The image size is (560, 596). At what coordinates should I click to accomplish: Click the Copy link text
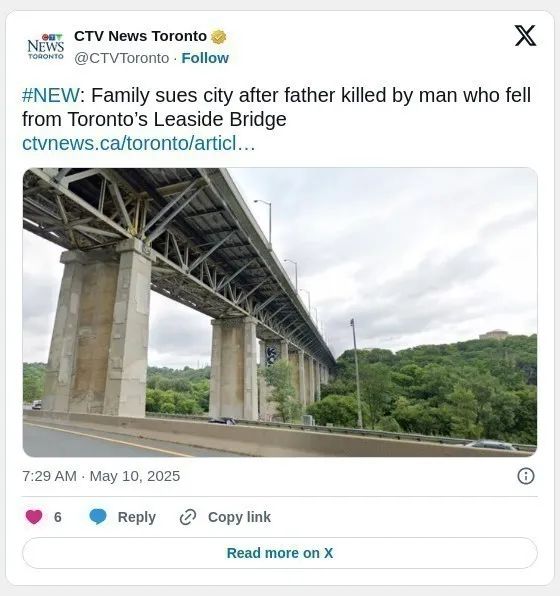click(239, 517)
